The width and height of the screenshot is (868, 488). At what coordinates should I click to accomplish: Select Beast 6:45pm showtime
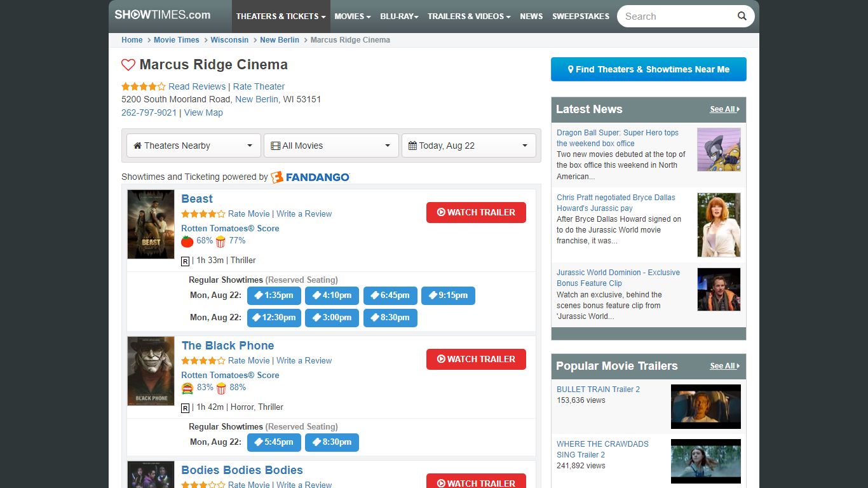(390, 295)
